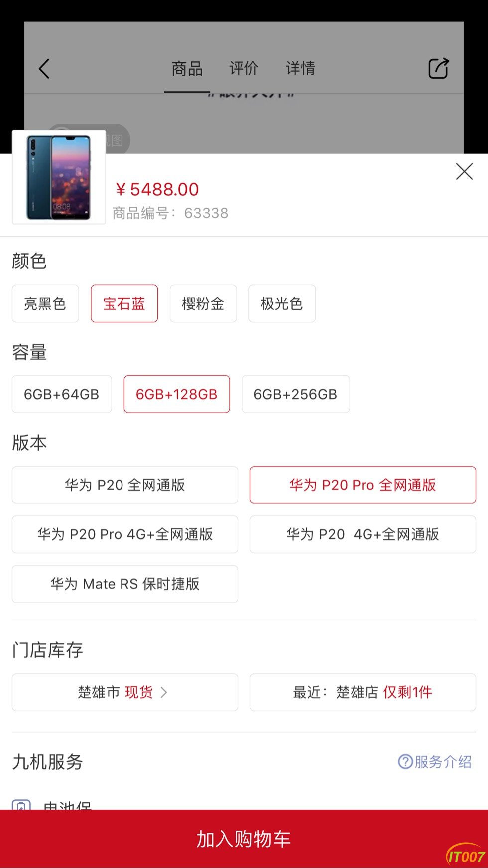Image resolution: width=488 pixels, height=868 pixels.
Task: Choose 华为 P20 全网通版 version
Action: pos(125,485)
